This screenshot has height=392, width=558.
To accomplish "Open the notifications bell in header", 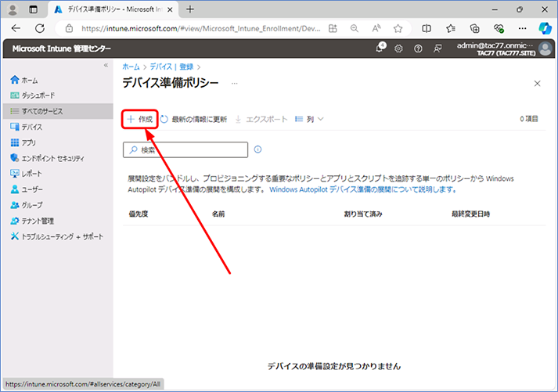I will [380, 48].
